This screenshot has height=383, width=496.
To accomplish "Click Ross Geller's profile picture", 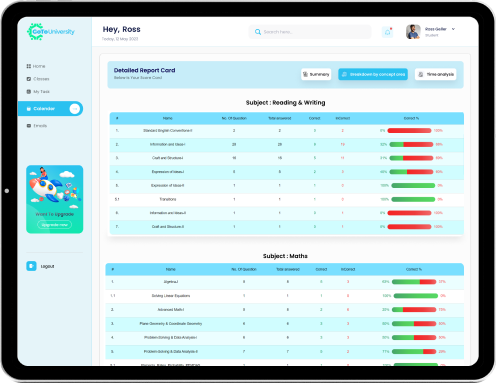I will [413, 32].
